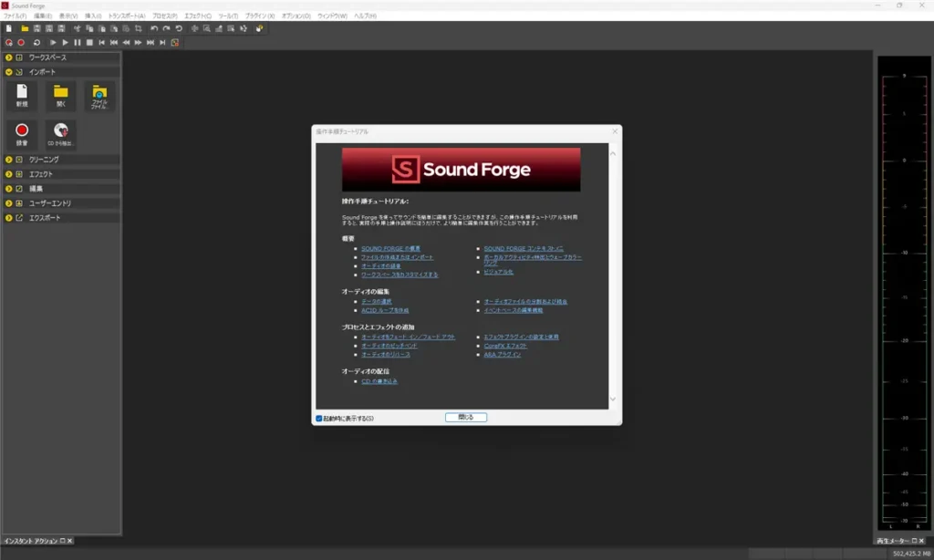Image resolution: width=934 pixels, height=560 pixels.
Task: Open the ヘルプ(H) menu
Action: [x=365, y=16]
